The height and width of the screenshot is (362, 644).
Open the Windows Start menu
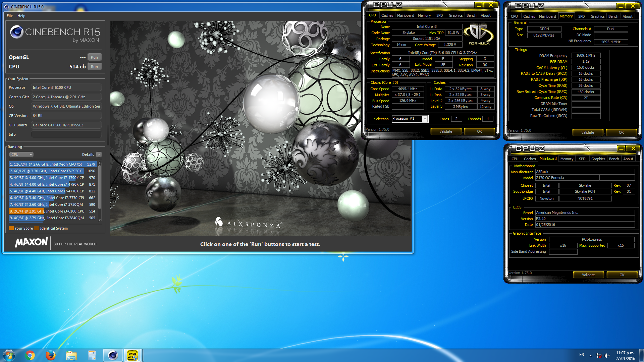click(9, 355)
